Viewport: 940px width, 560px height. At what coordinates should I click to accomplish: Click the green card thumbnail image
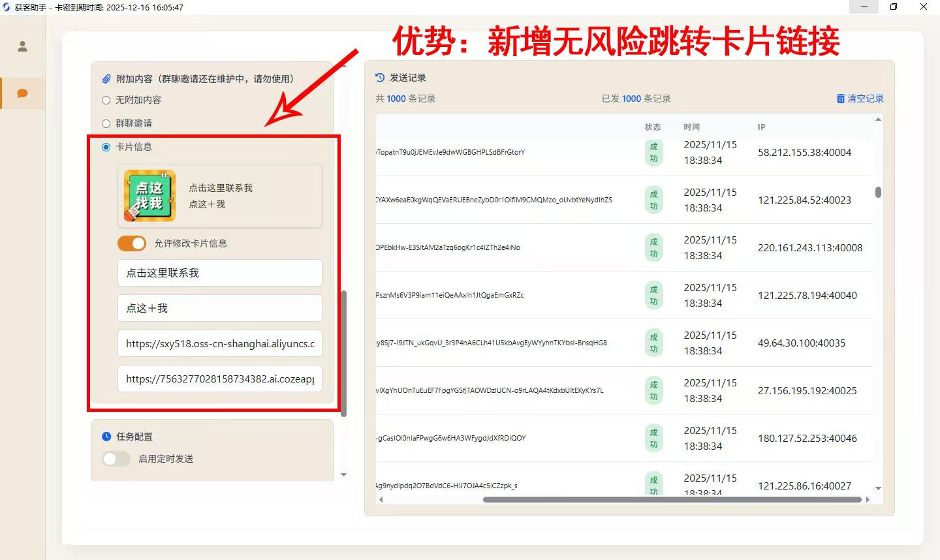(149, 196)
